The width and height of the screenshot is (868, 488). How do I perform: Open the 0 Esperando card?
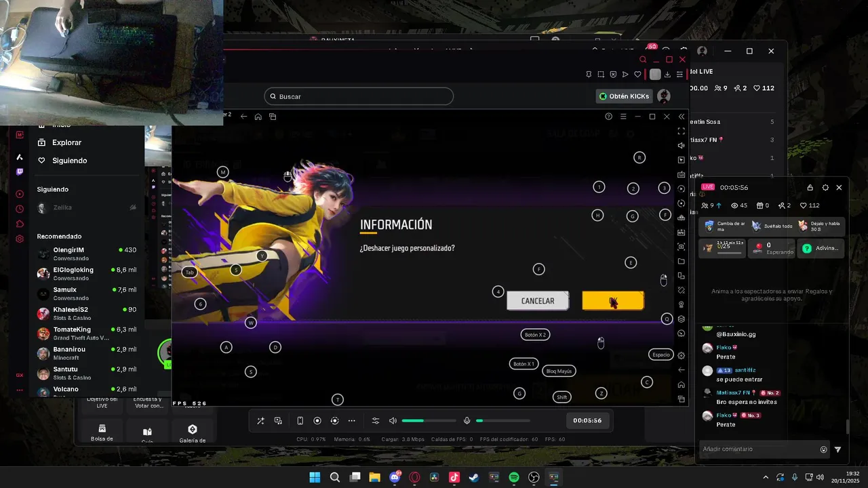pos(772,248)
